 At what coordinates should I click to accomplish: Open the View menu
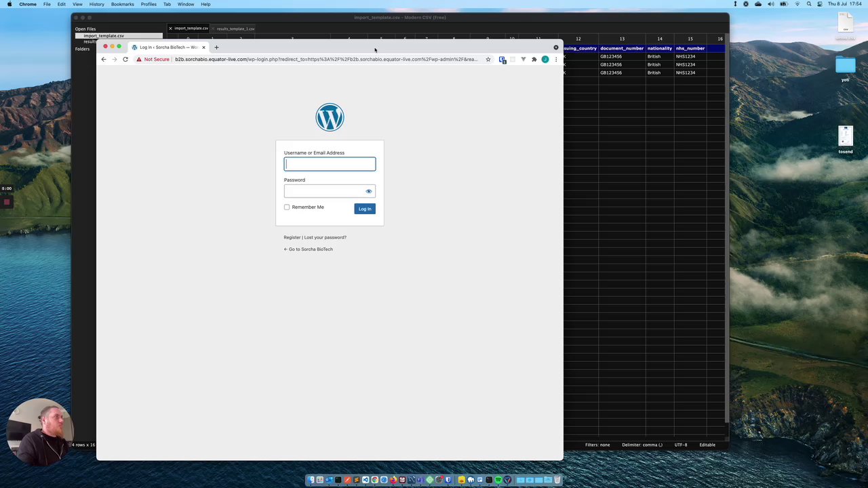click(x=77, y=4)
